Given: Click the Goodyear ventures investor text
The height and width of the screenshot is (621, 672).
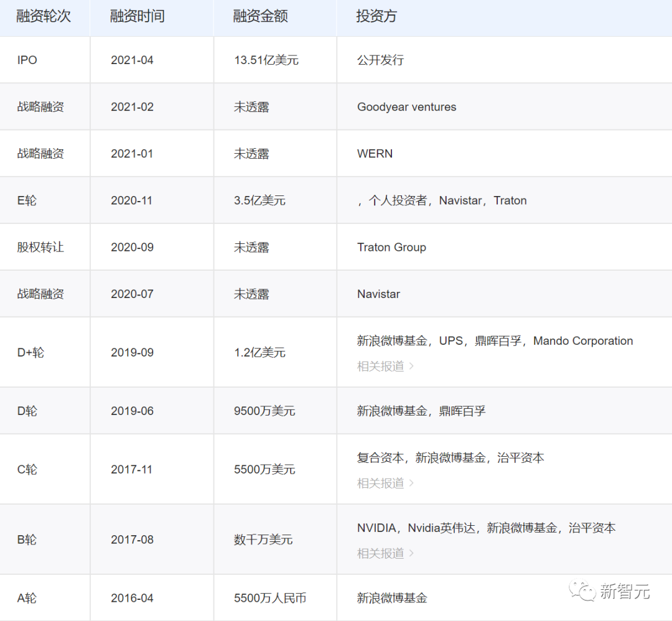Looking at the screenshot, I should point(407,106).
